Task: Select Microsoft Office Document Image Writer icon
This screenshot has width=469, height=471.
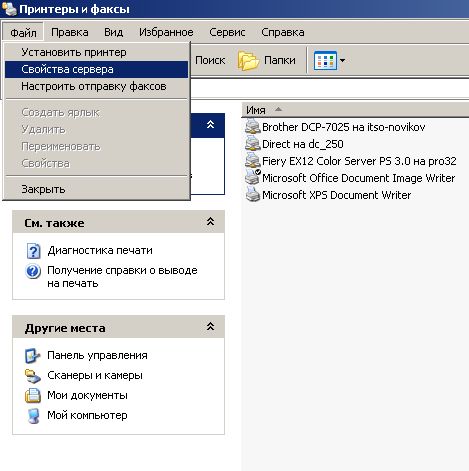Action: point(252,178)
